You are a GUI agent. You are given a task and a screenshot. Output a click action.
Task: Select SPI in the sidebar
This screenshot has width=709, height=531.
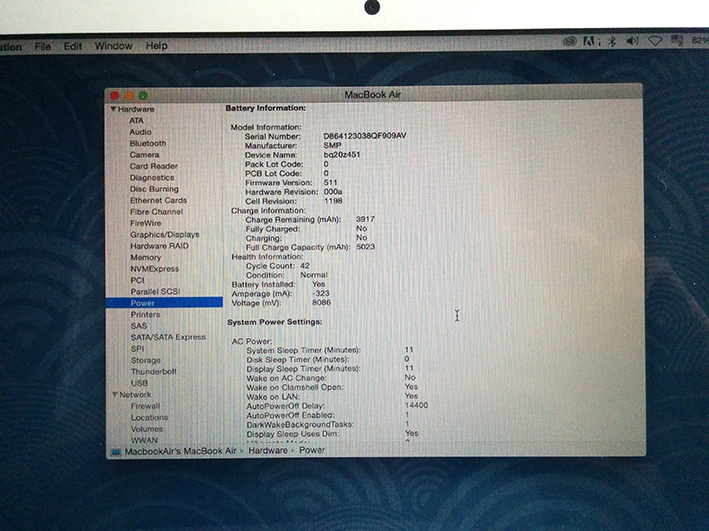point(137,349)
